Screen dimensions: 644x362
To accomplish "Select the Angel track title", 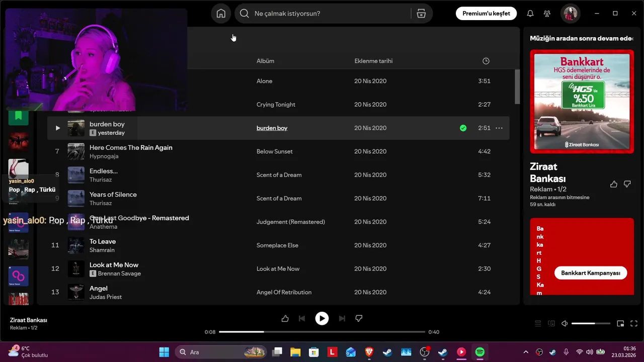I will 99,288.
